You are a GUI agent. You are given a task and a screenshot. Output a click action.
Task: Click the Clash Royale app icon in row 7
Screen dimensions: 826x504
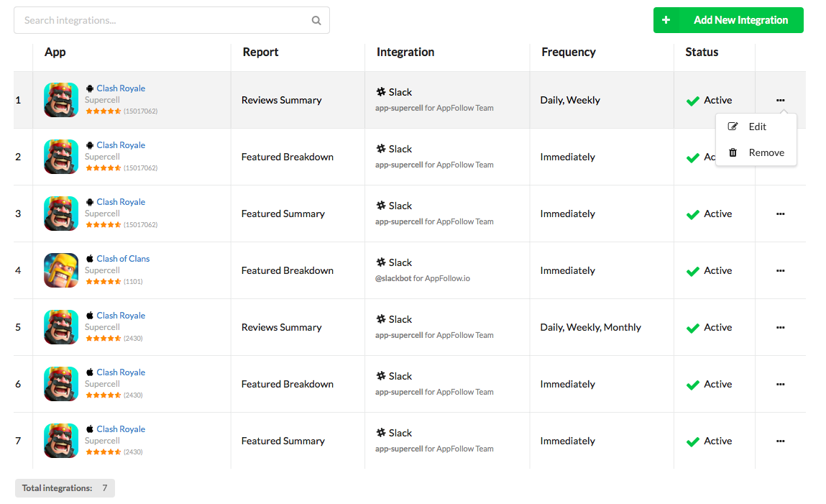click(x=61, y=441)
